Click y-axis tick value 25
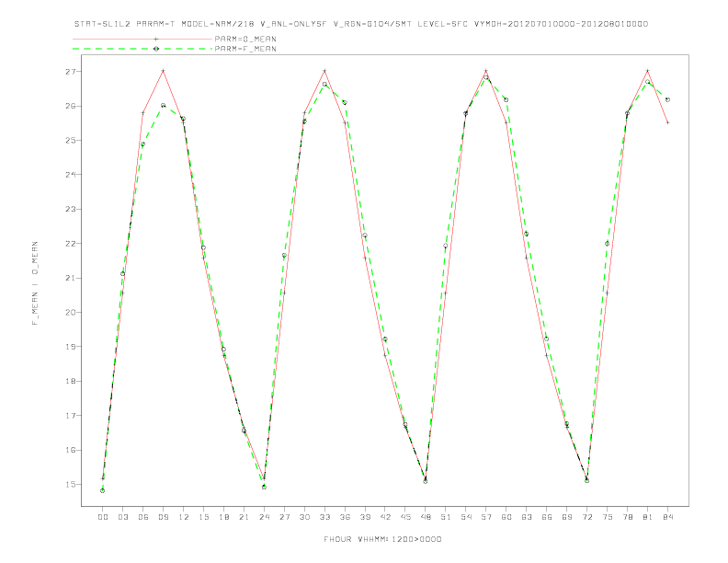 (70, 140)
